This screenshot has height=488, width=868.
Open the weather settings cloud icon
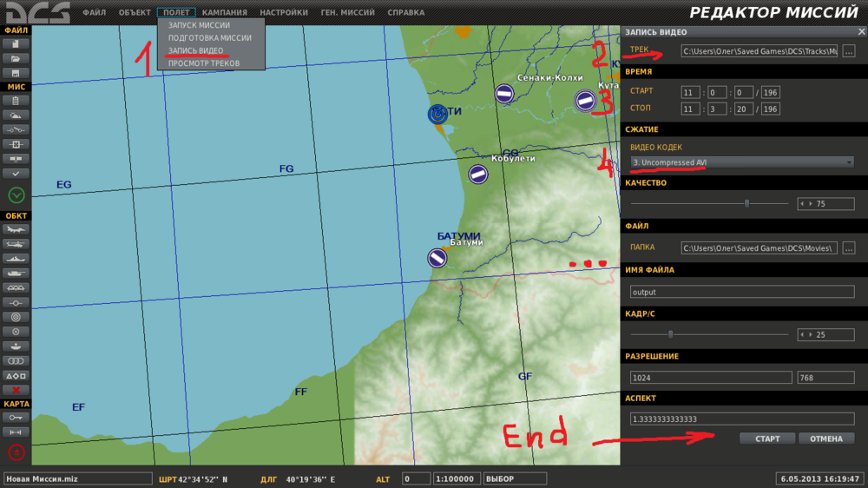coord(16,115)
